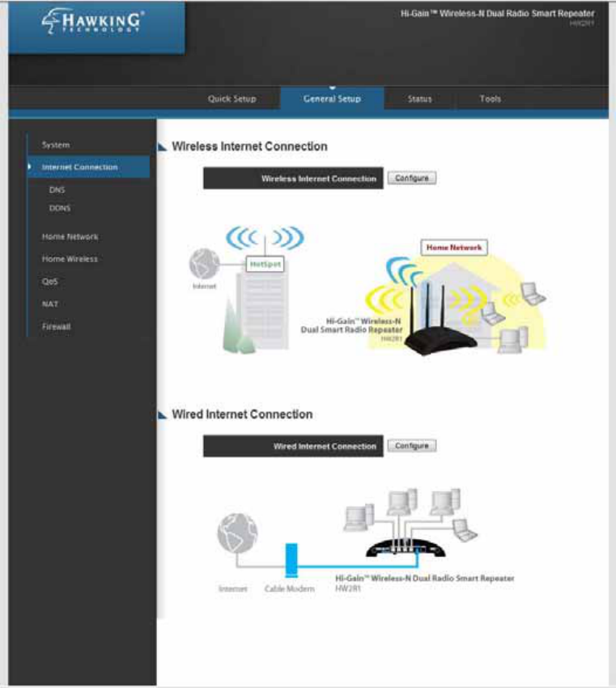
Task: Open the DDNS submenu item
Action: [x=60, y=208]
